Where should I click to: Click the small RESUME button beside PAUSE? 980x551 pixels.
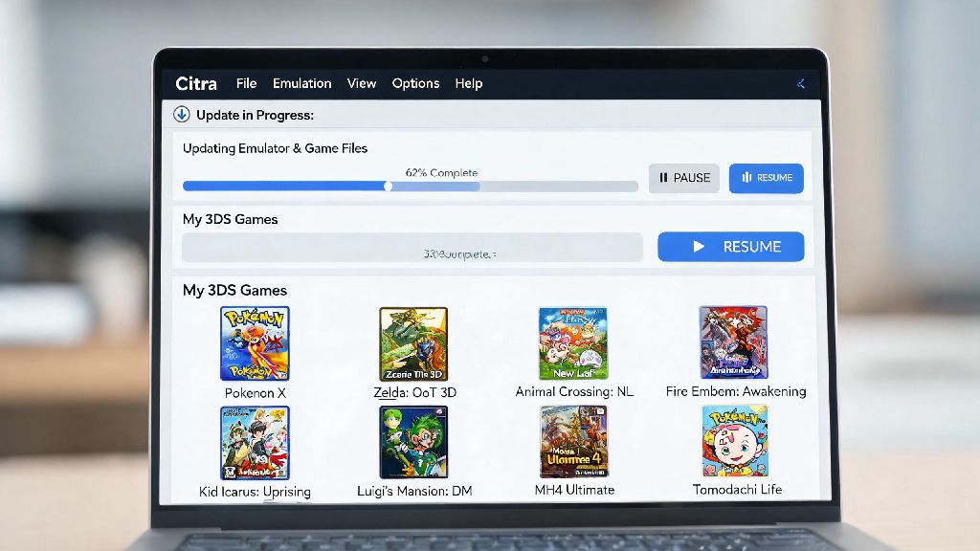767,178
